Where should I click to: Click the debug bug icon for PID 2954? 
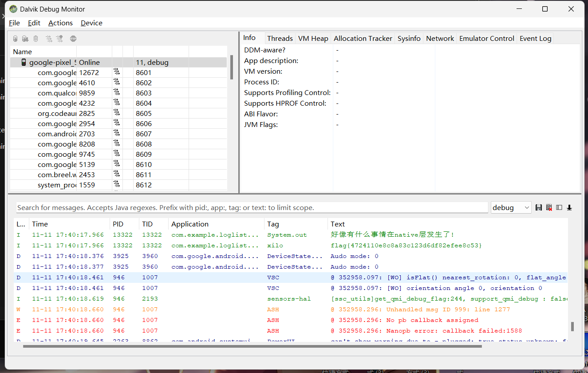(117, 123)
